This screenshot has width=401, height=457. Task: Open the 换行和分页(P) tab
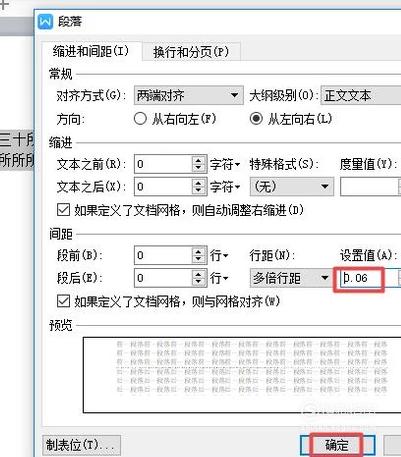pos(191,52)
